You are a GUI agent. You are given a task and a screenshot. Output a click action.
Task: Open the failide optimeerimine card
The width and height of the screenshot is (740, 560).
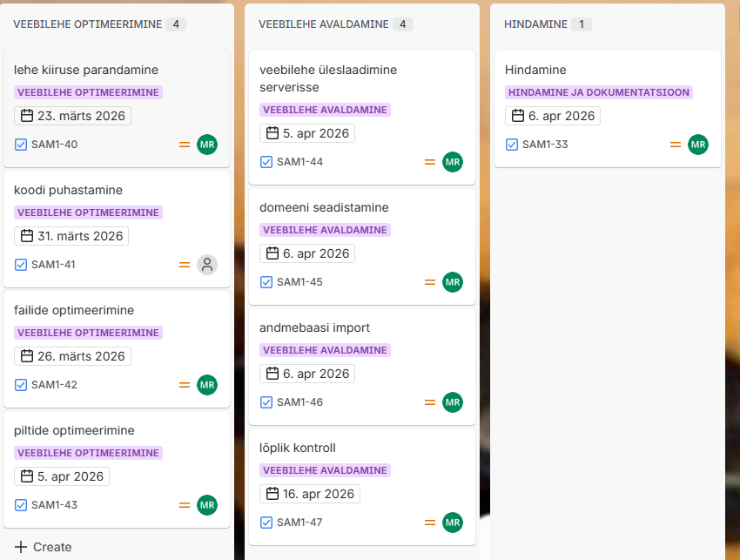coord(74,310)
